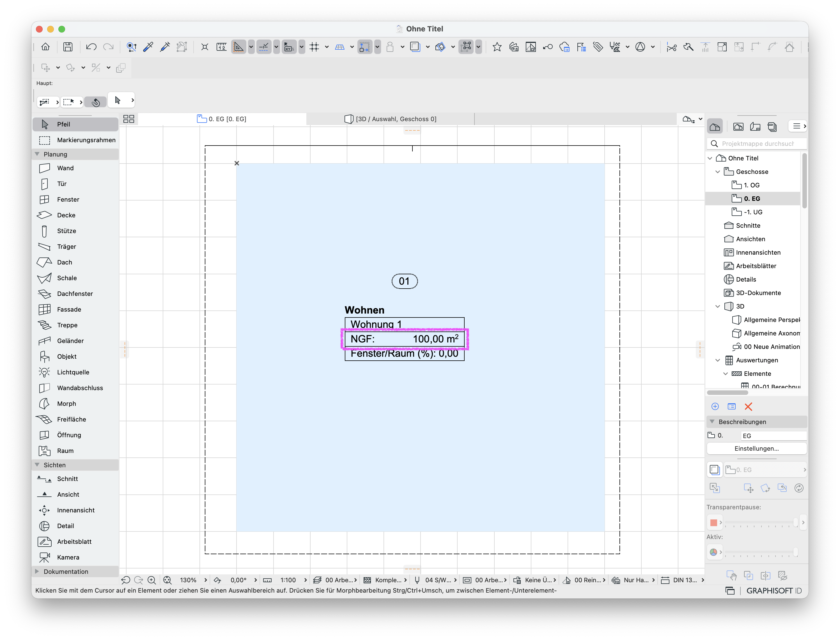The image size is (840, 640).
Task: Collapse the Planung section
Action: pyautogui.click(x=37, y=154)
